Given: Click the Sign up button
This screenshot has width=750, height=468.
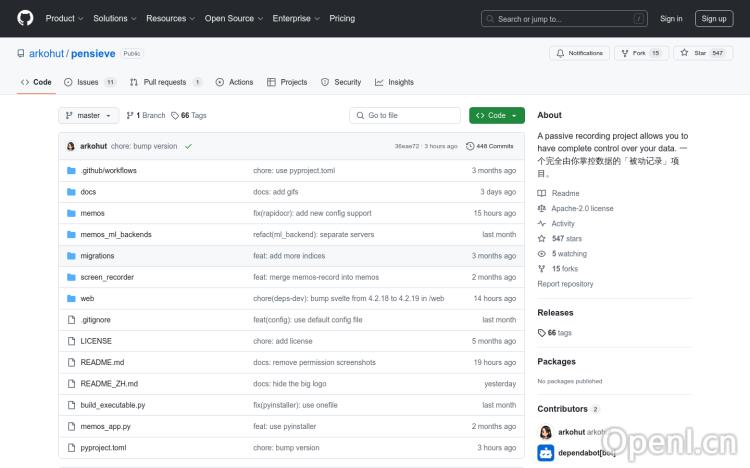Looking at the screenshot, I should pos(714,18).
